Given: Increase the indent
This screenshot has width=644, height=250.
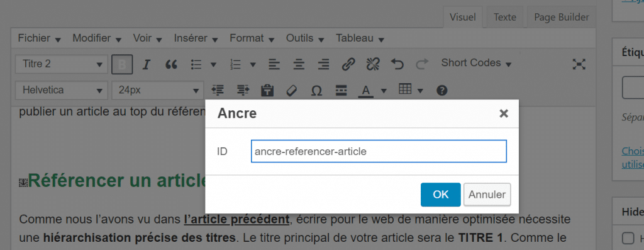Looking at the screenshot, I should [243, 90].
